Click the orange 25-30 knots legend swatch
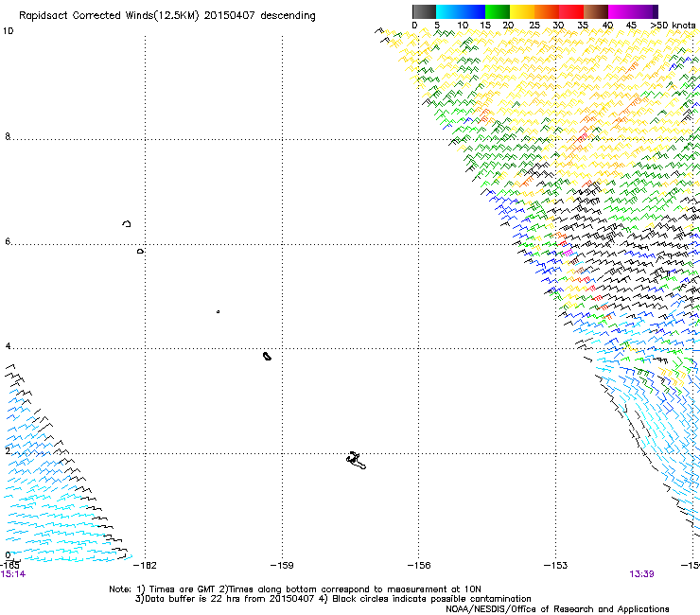Viewport: 700px width, 615px height. 547,11
